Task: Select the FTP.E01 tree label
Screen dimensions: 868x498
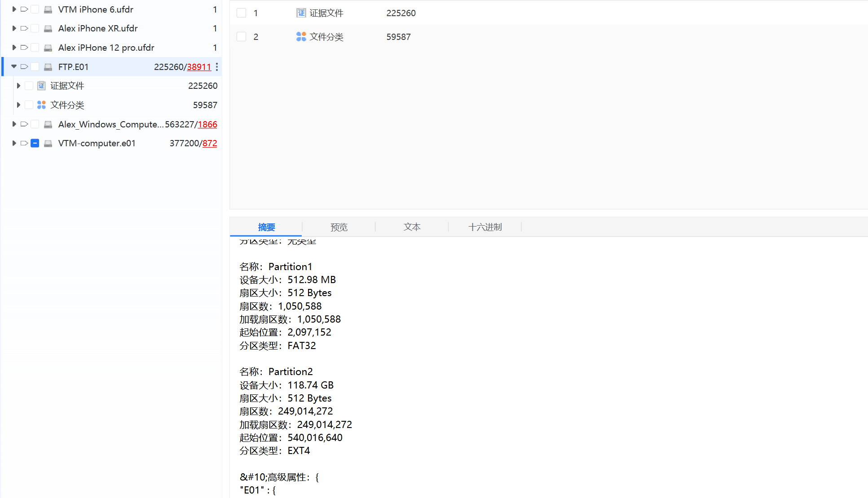Action: tap(73, 67)
